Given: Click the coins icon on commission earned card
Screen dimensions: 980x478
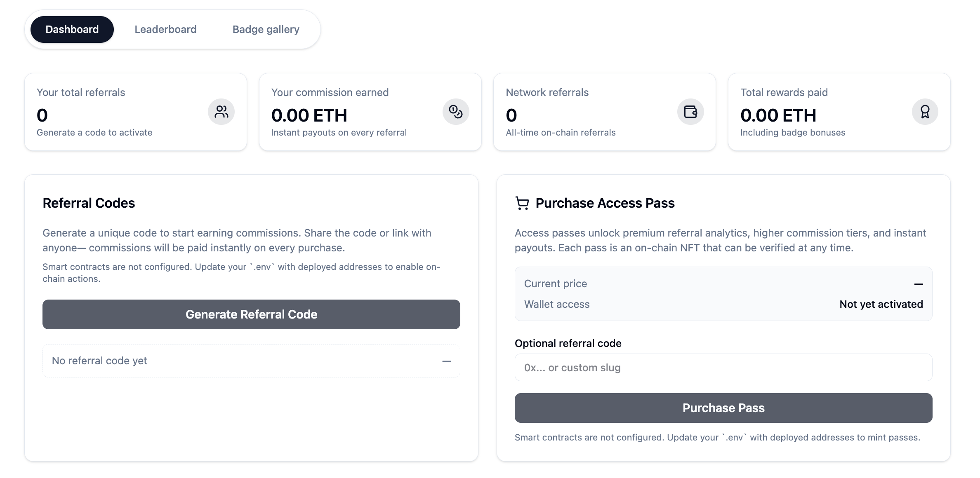Looking at the screenshot, I should coord(456,111).
